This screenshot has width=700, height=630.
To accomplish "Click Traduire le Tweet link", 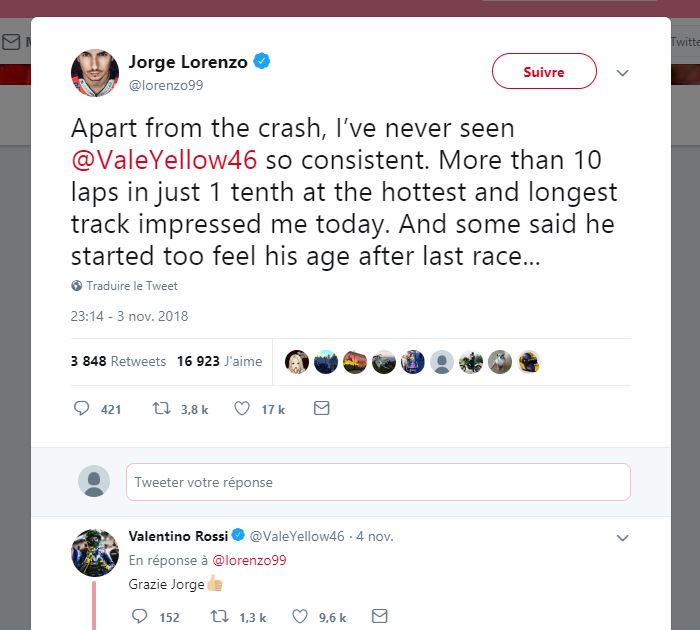I will pyautogui.click(x=132, y=286).
